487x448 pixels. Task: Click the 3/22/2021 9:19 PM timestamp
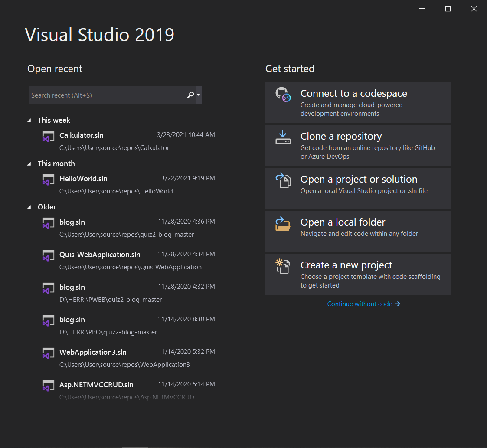pos(188,178)
